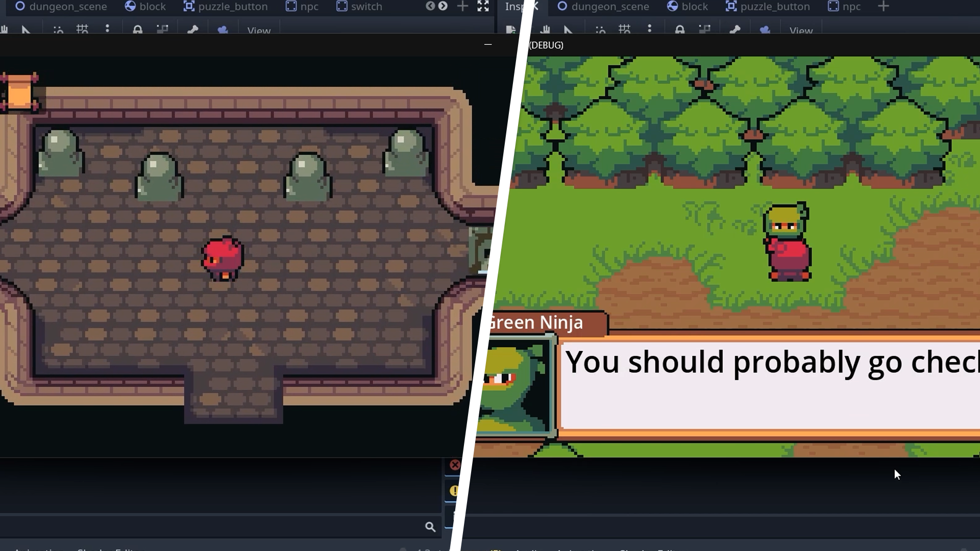Switch to dungeon_scene tab in left editor

click(61, 7)
